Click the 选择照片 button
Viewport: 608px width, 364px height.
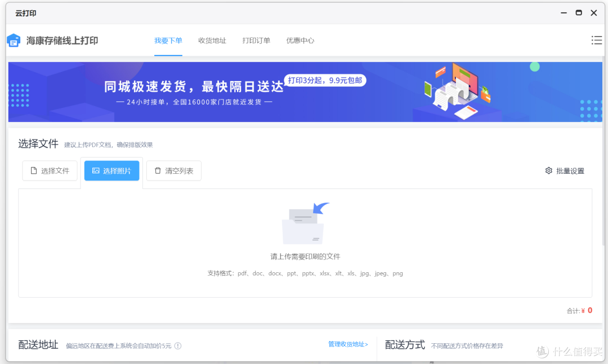coord(111,170)
